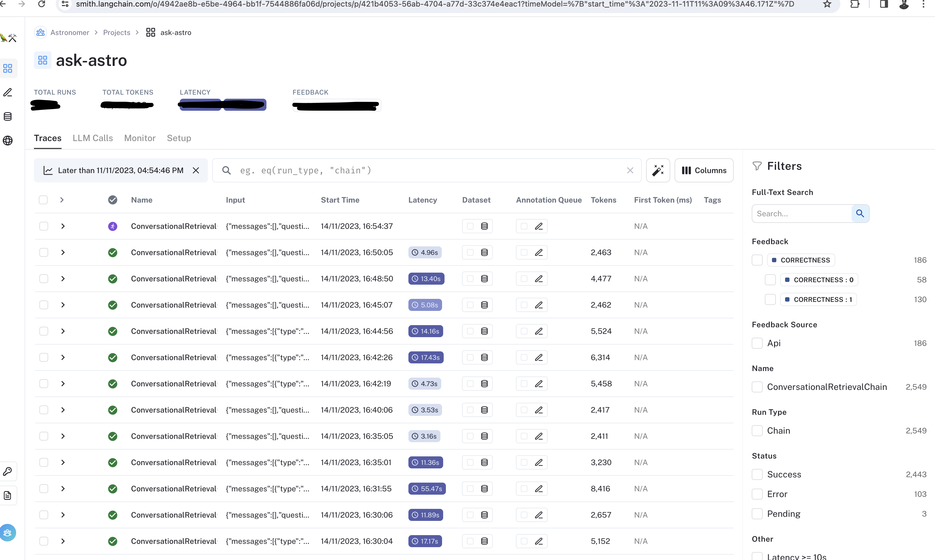Toggle the CORRECTNESS : 1 filter checkbox
Screen dimensions: 935x560
coord(770,299)
